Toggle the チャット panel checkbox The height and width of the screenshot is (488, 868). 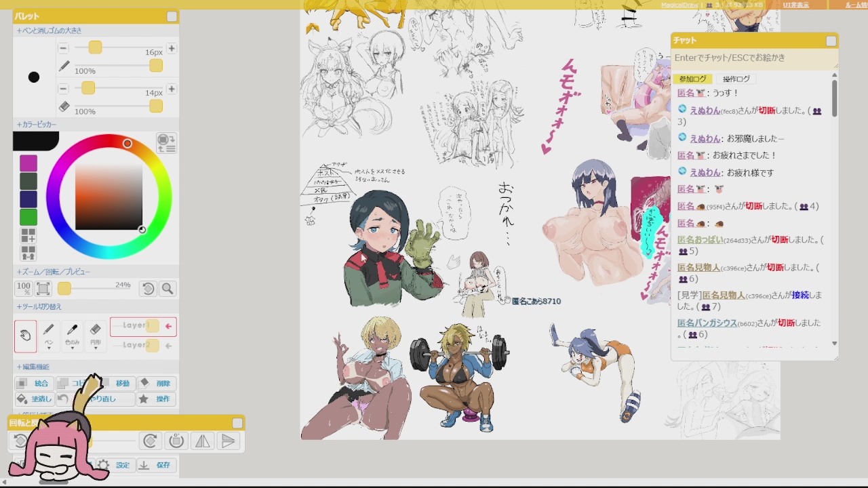click(831, 41)
